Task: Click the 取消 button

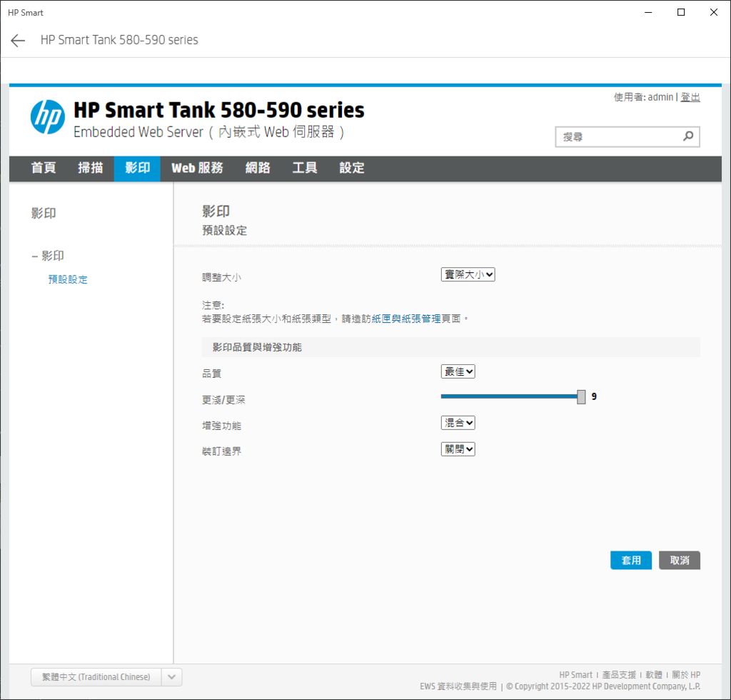Action: pyautogui.click(x=680, y=560)
